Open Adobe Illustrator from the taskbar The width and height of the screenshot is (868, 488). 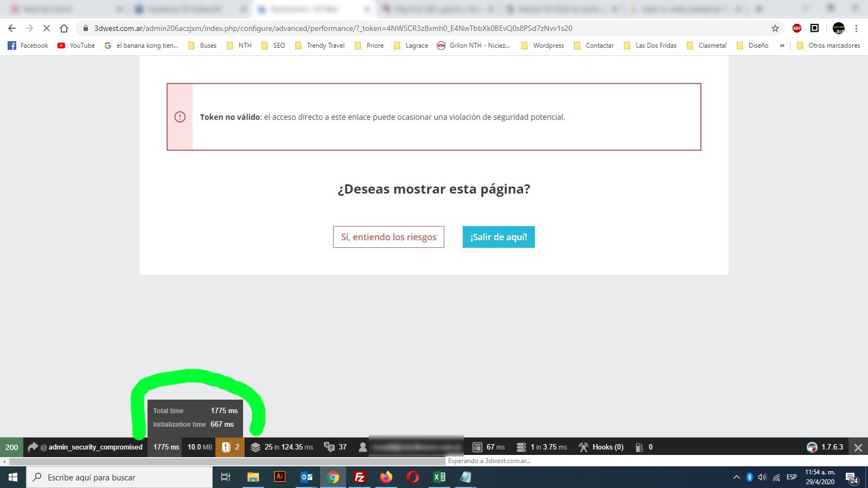coord(280,477)
